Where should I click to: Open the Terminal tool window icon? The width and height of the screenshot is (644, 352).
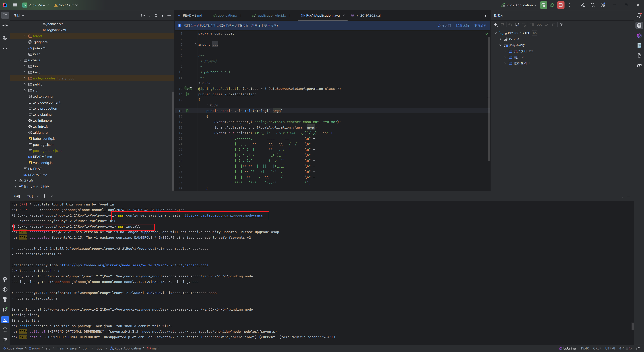[x=5, y=319]
